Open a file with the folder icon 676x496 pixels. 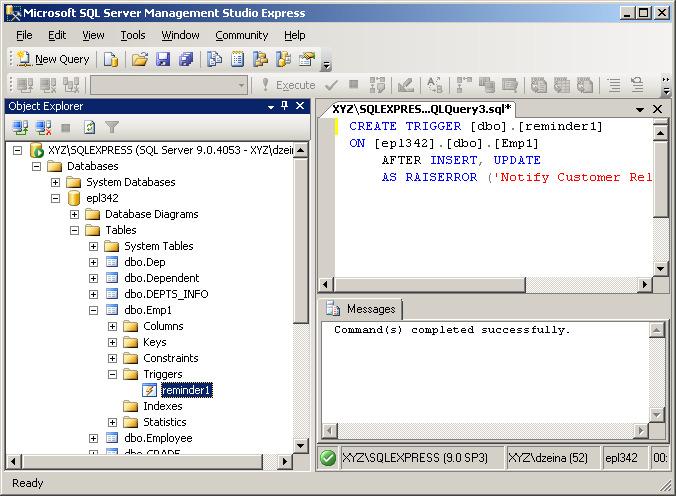coord(140,59)
